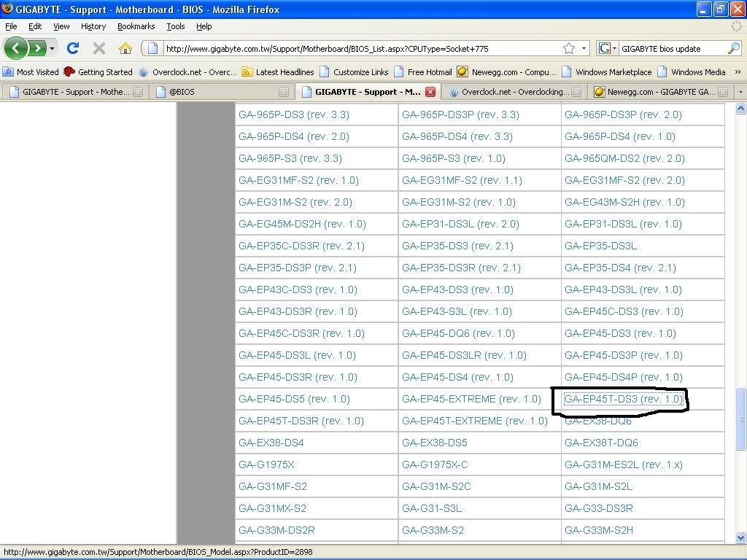Bookmark this page with the star icon
747x560 pixels.
coord(569,48)
